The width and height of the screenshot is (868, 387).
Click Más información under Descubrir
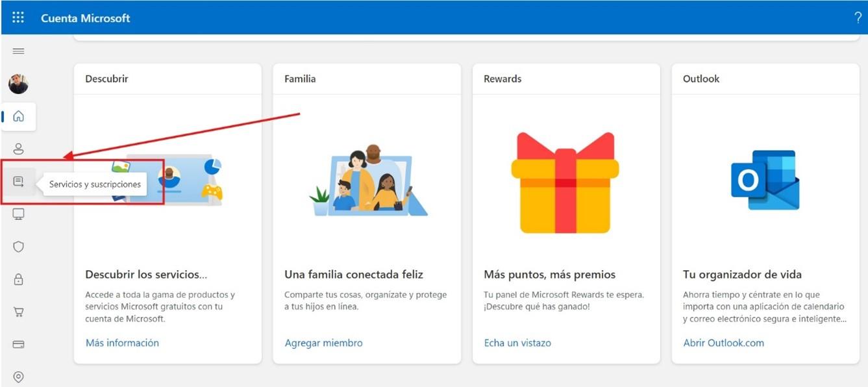122,343
